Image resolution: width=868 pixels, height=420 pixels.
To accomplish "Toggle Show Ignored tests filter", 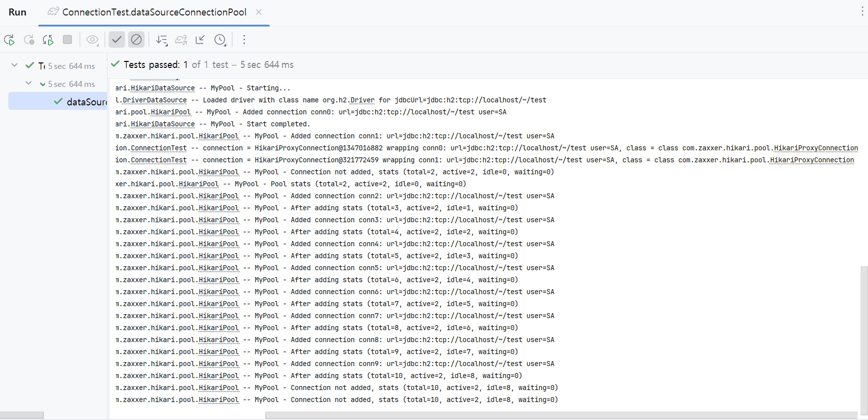I will click(136, 39).
